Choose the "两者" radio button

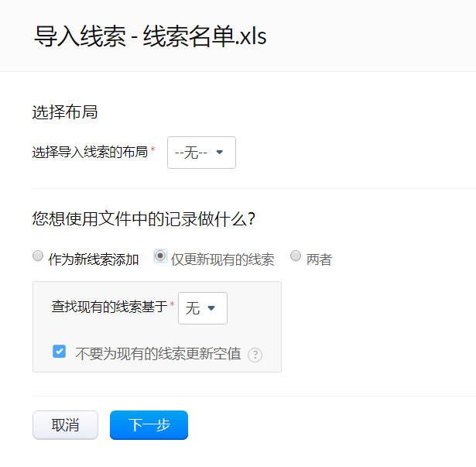[x=296, y=256]
